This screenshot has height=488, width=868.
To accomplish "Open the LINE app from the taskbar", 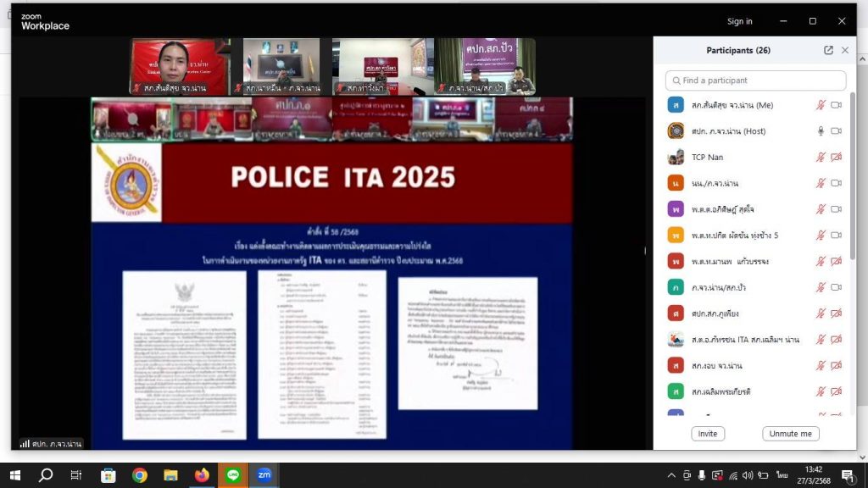I will tap(232, 475).
